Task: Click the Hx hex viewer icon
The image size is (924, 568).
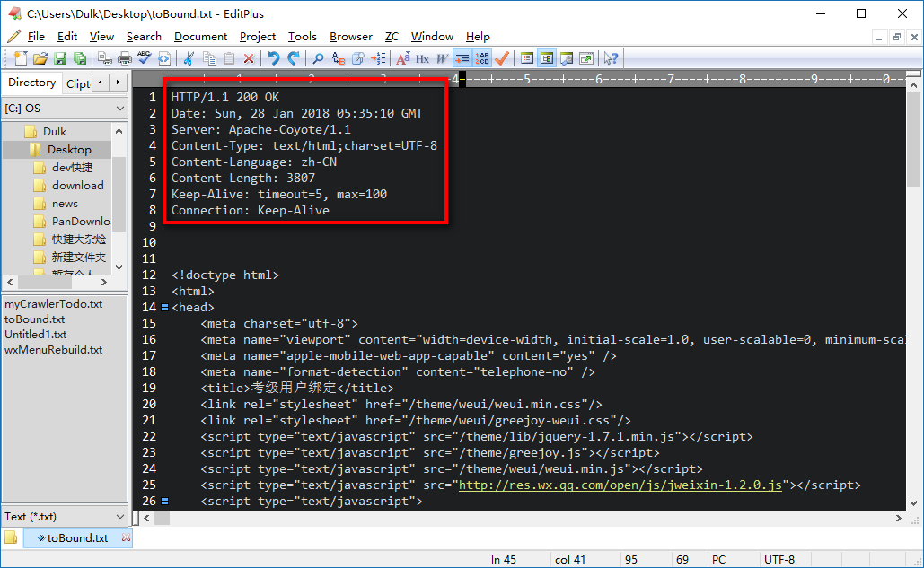Action: click(423, 58)
